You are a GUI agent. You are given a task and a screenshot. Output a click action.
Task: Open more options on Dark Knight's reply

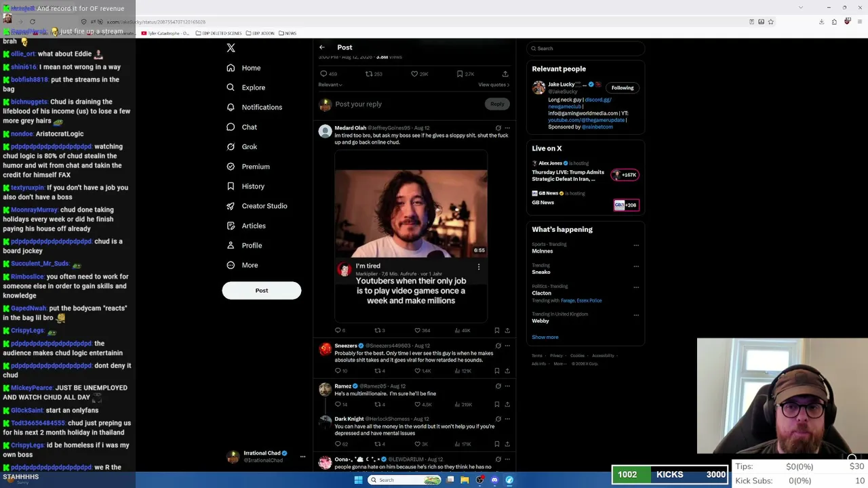point(507,419)
